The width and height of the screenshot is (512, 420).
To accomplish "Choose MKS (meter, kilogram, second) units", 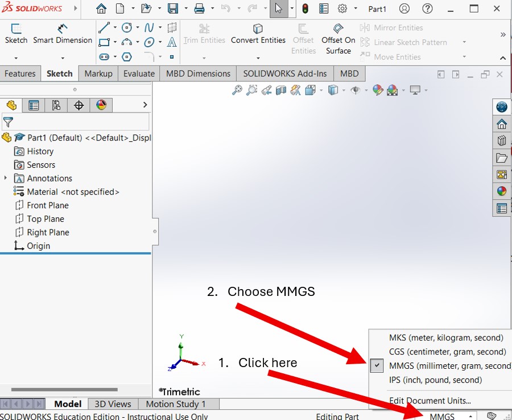I will tap(446, 337).
